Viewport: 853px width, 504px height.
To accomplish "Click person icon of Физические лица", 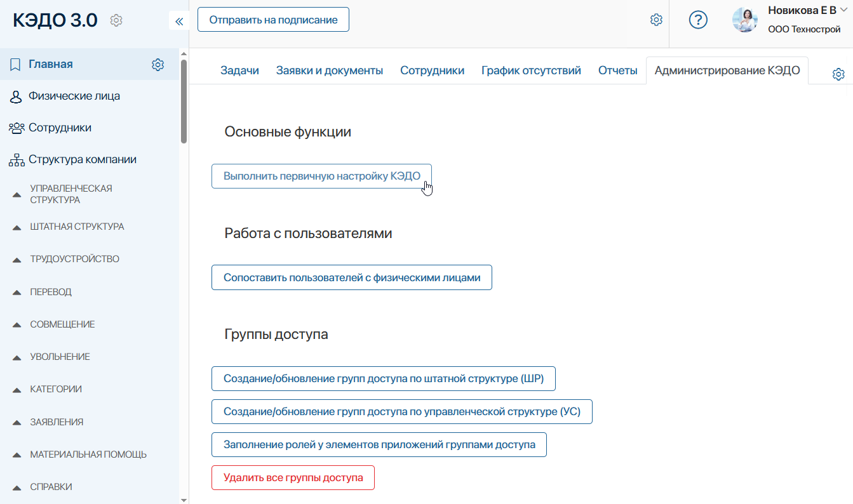I will [x=16, y=96].
